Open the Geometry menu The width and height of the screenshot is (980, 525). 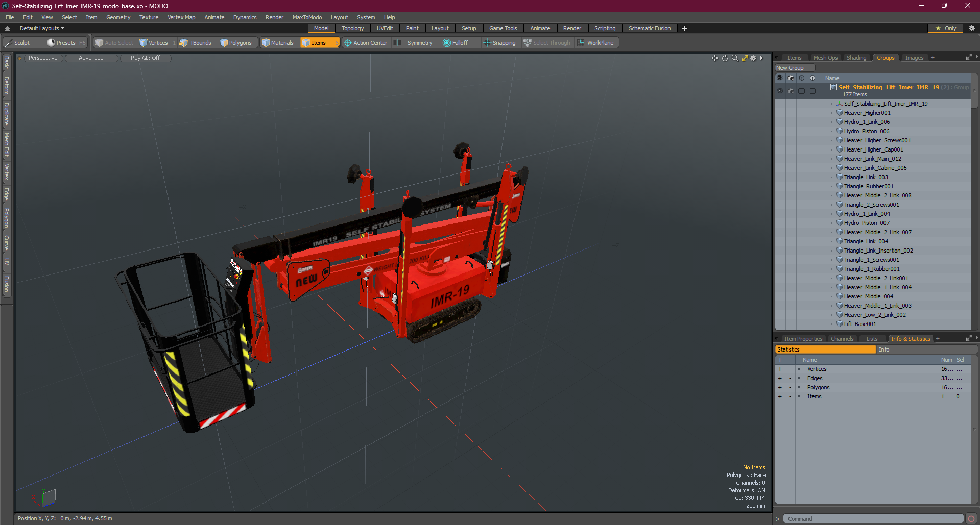click(x=118, y=17)
